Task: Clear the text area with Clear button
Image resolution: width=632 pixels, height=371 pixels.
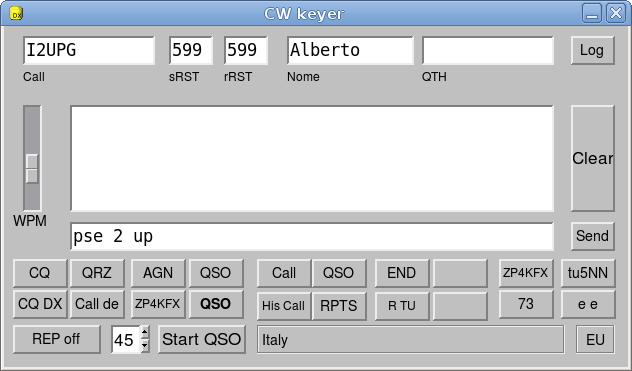Action: coord(592,158)
